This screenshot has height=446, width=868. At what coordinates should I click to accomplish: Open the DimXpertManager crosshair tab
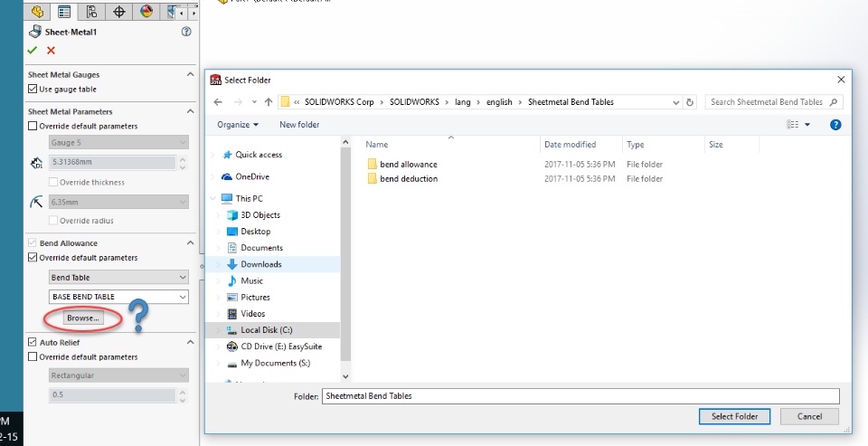[119, 11]
